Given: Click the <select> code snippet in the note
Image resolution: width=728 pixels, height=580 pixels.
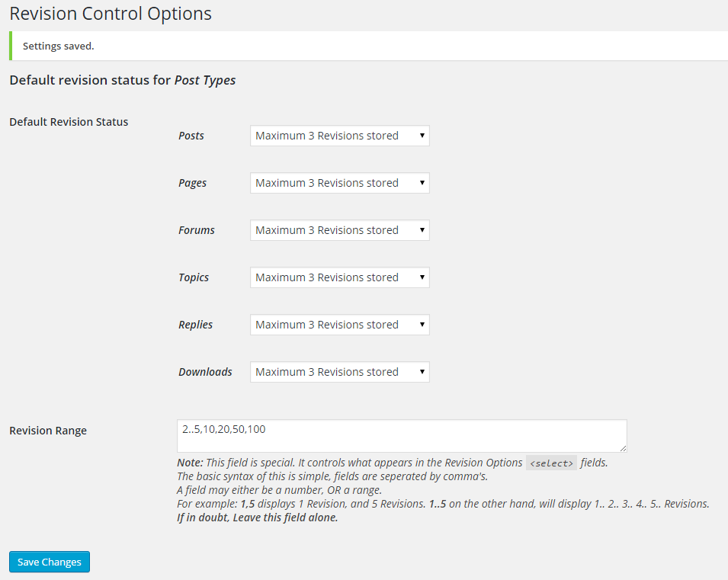Looking at the screenshot, I should click(552, 463).
